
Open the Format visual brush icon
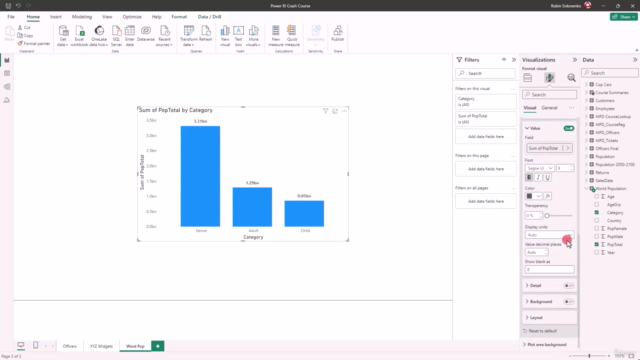click(x=549, y=78)
